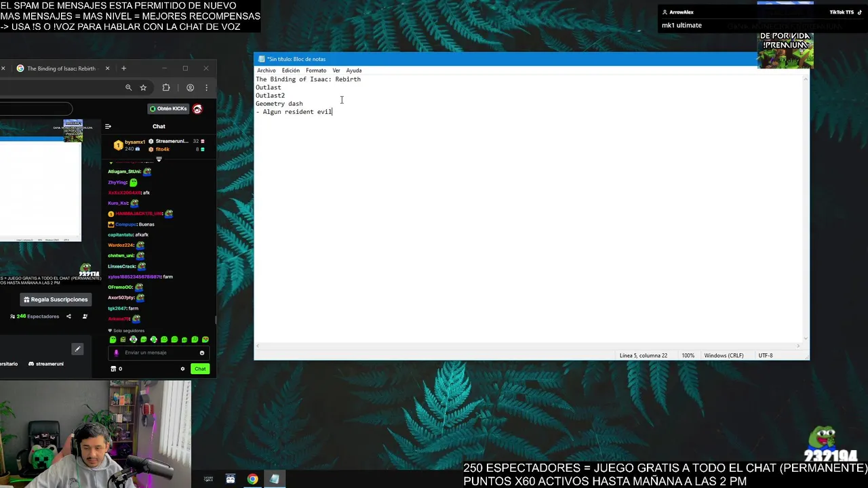
Task: Click username LinxesCrack in chat
Action: pos(122,266)
